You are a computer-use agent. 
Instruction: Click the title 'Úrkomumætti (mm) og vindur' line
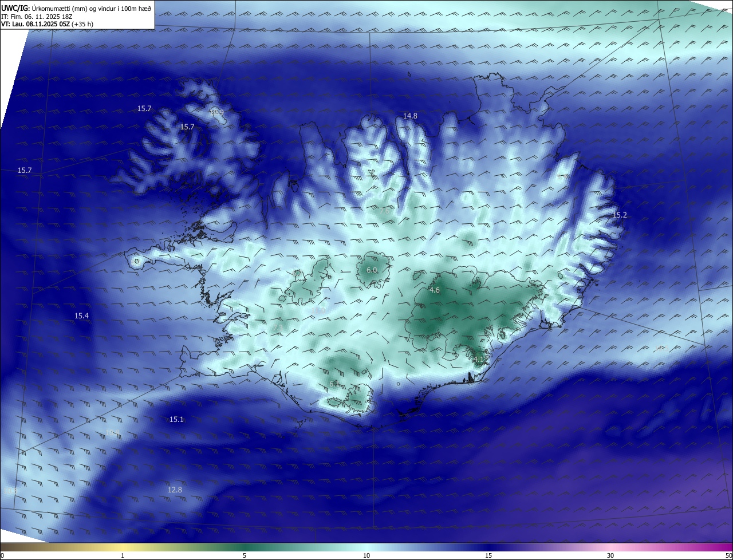click(76, 7)
